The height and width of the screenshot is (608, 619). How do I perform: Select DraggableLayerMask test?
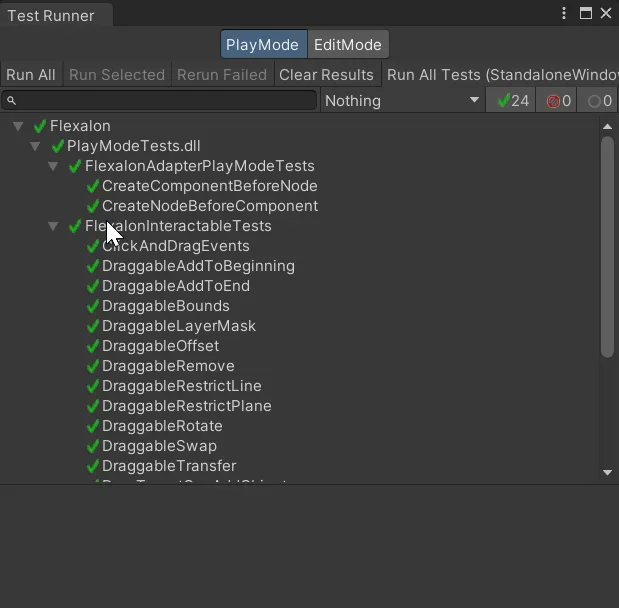point(299,326)
